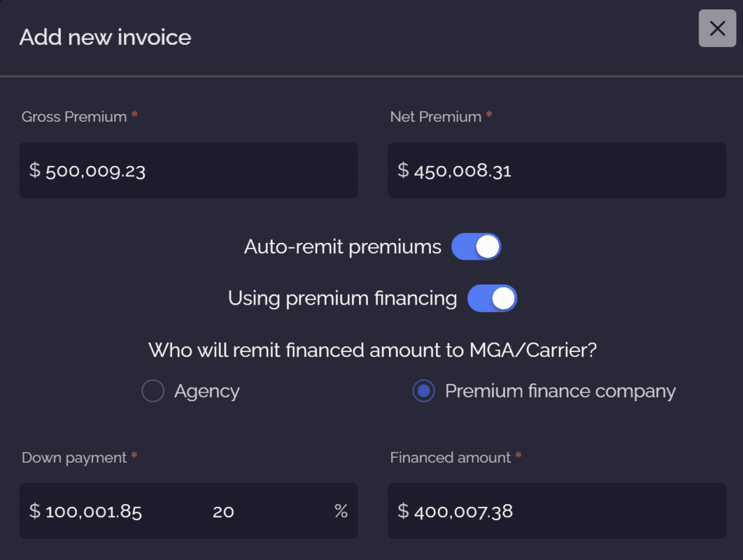The height and width of the screenshot is (560, 743).
Task: Click the dollar sign in Net Premium field
Action: (403, 170)
